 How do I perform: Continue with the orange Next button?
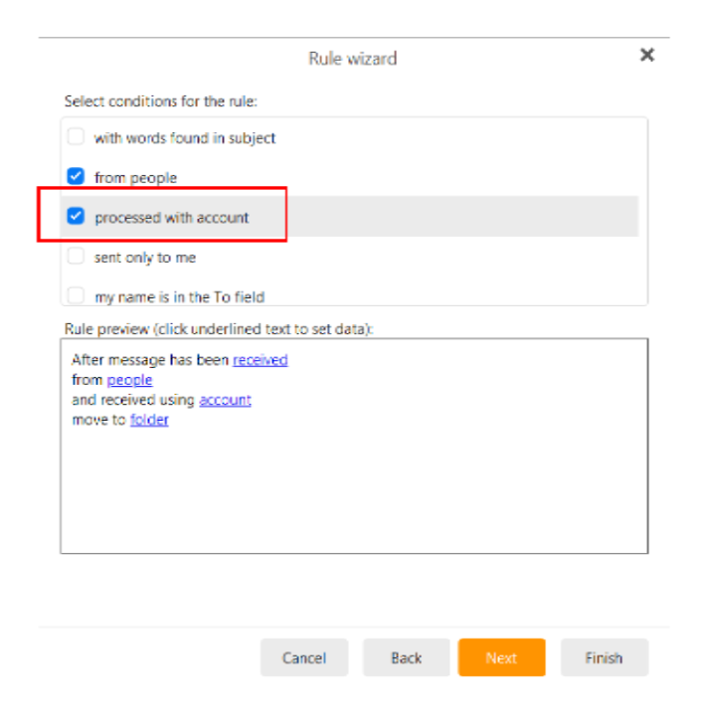502,657
